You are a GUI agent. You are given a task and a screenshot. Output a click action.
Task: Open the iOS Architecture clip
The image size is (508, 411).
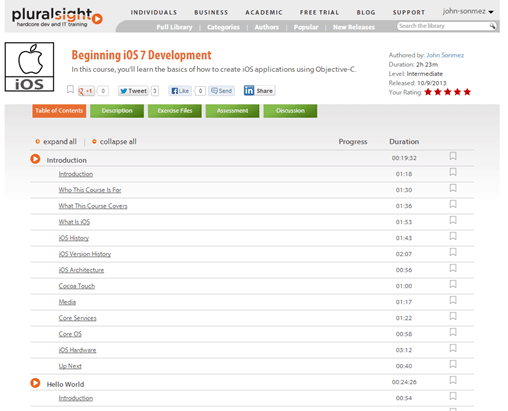[x=81, y=270]
